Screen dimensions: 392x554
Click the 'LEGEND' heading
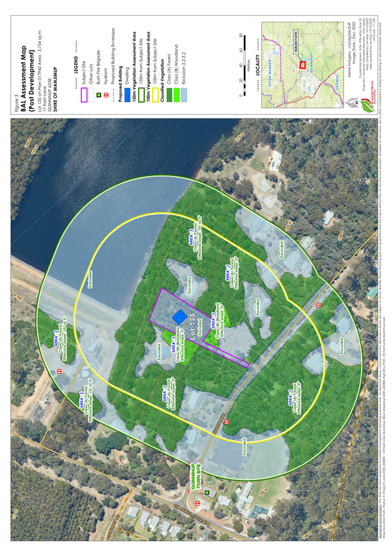[x=76, y=65]
